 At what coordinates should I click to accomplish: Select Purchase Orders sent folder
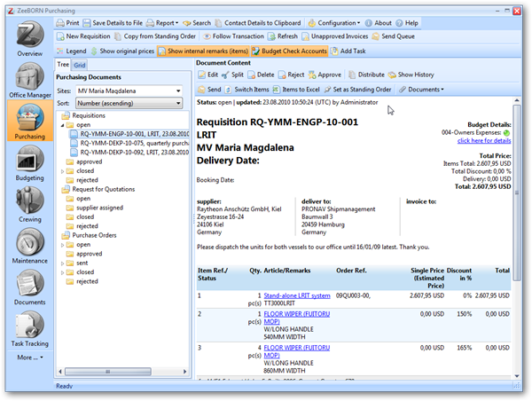tap(83, 263)
